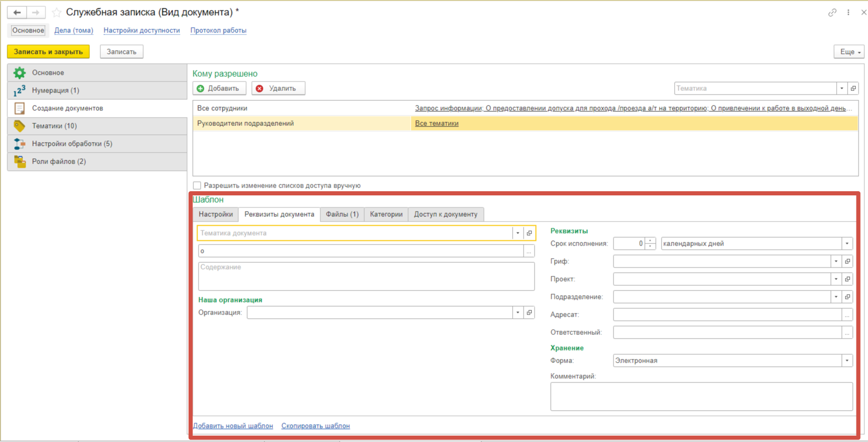The height and width of the screenshot is (442, 868).
Task: Click the Записать и закрыть button
Action: [x=48, y=52]
